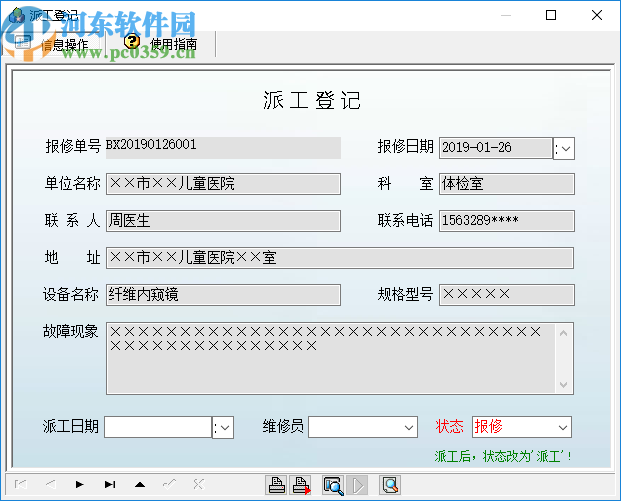Click the 规格型号 input field
This screenshot has width=621, height=501.
(x=507, y=295)
